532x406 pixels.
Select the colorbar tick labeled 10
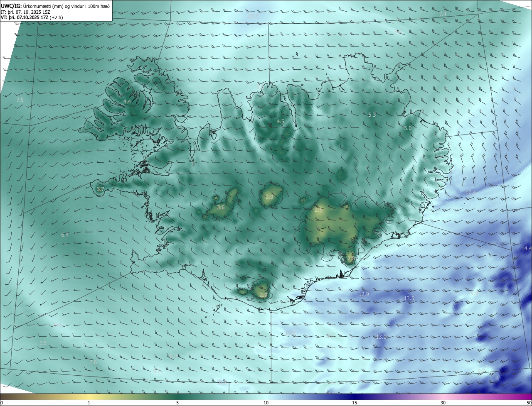(x=266, y=403)
